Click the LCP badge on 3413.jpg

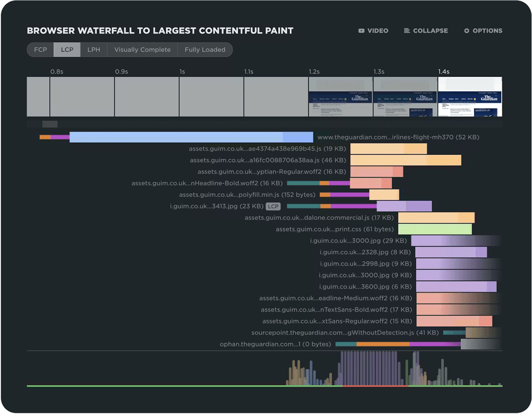[273, 206]
